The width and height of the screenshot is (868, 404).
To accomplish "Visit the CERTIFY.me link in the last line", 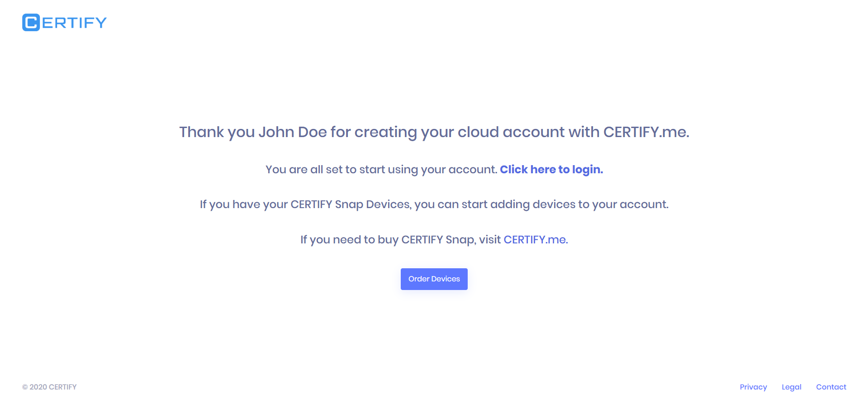I will click(535, 240).
